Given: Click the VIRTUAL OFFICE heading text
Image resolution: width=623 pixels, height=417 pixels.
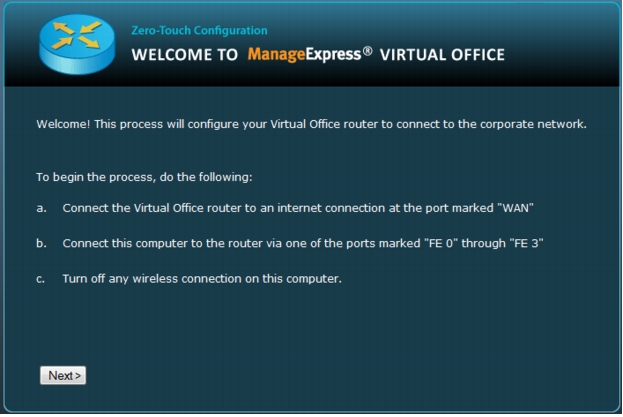Looking at the screenshot, I should [x=442, y=55].
